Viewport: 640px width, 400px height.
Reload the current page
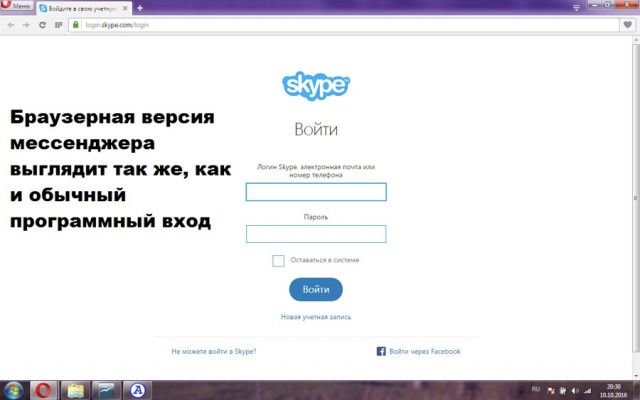(42, 25)
